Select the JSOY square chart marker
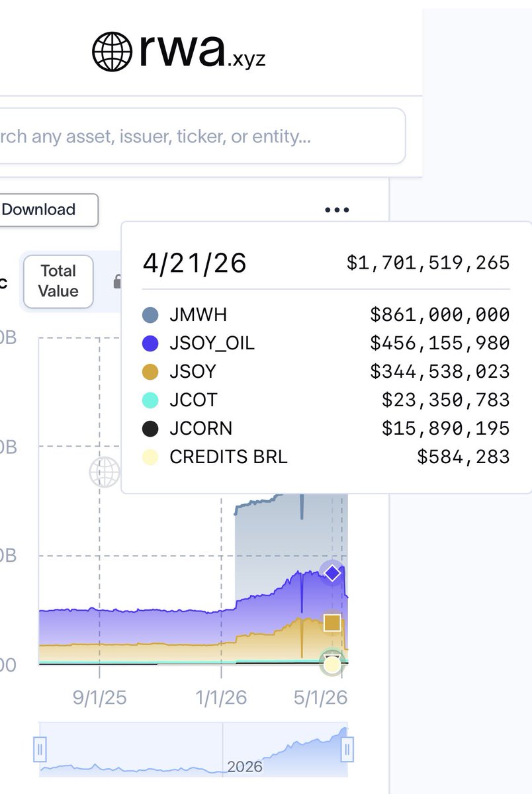This screenshot has width=532, height=794. (x=332, y=623)
